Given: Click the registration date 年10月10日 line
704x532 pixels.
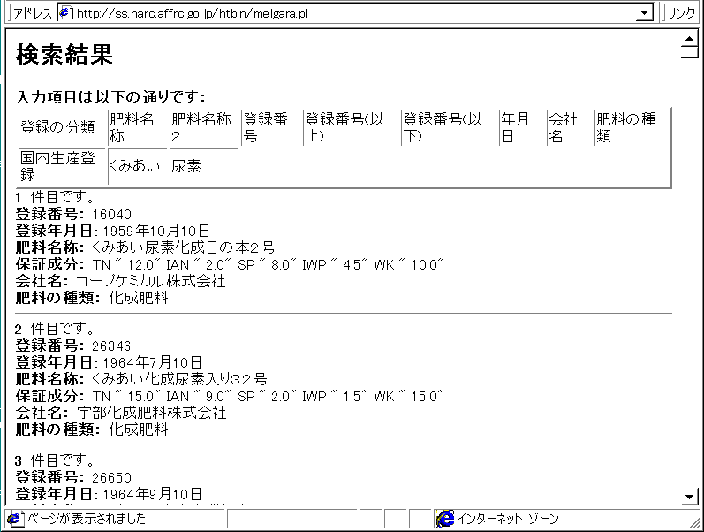Looking at the screenshot, I should pyautogui.click(x=112, y=231).
